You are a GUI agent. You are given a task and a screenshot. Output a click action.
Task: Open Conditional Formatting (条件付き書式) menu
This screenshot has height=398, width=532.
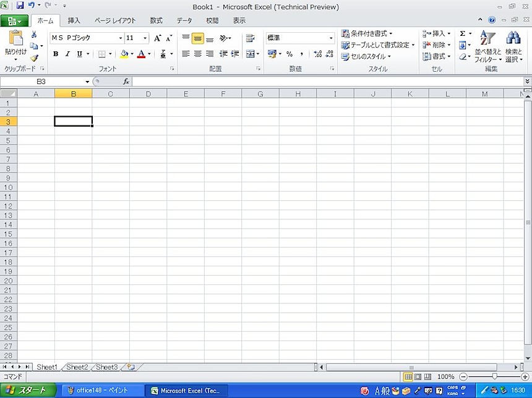pyautogui.click(x=367, y=33)
